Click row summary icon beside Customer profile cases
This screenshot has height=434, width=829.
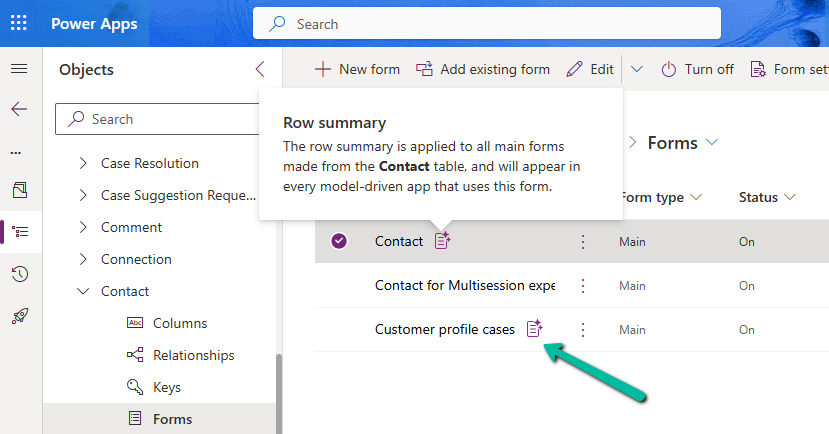(x=535, y=329)
